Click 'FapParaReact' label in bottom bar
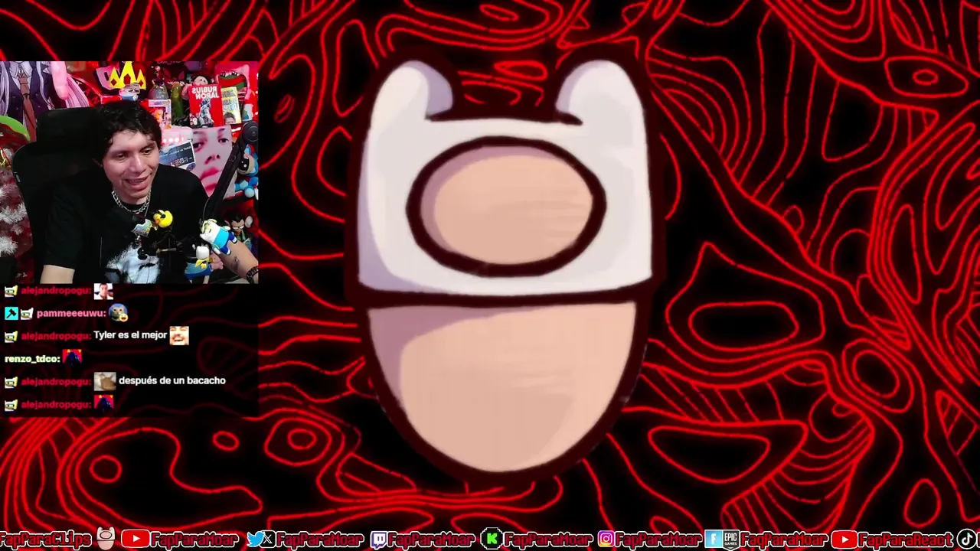This screenshot has height=551, width=980. coord(906,540)
